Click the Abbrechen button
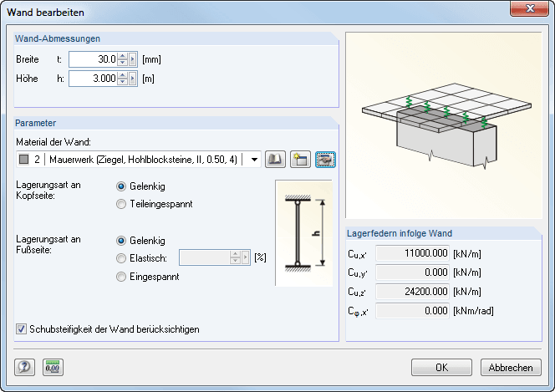This screenshot has width=555, height=392. coord(511,367)
